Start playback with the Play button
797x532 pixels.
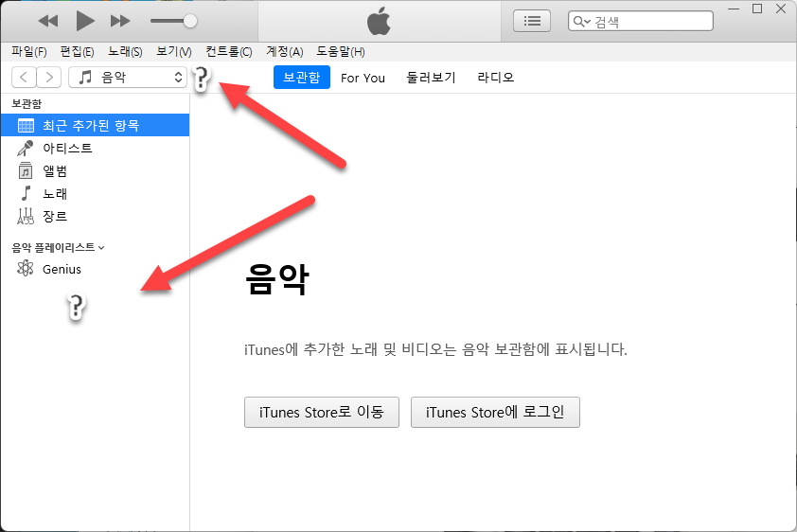coord(85,21)
